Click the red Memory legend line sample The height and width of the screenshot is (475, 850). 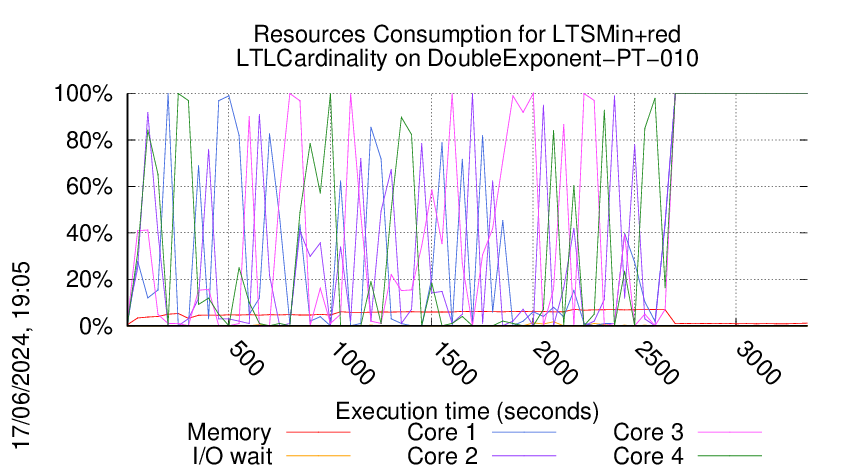318,433
